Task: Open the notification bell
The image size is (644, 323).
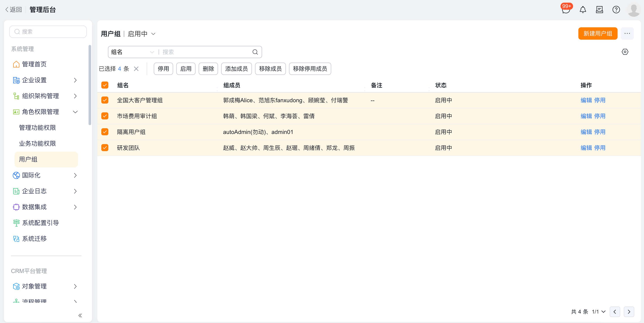Action: pyautogui.click(x=583, y=10)
